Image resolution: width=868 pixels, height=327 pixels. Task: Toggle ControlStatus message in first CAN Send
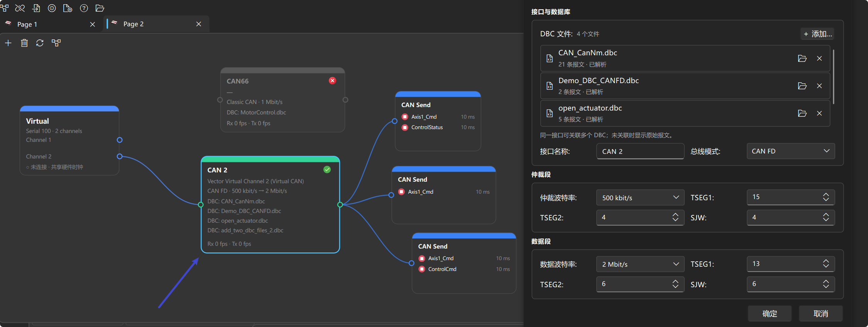pyautogui.click(x=405, y=128)
